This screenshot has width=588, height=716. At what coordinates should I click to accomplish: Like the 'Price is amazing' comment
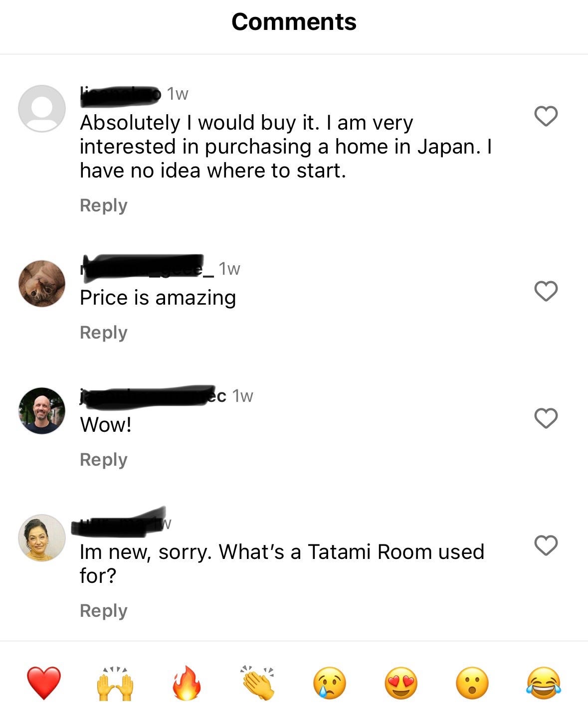point(546,291)
